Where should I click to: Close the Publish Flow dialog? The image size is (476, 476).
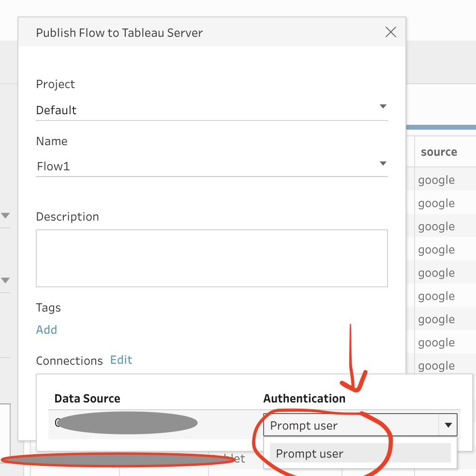coord(391,32)
